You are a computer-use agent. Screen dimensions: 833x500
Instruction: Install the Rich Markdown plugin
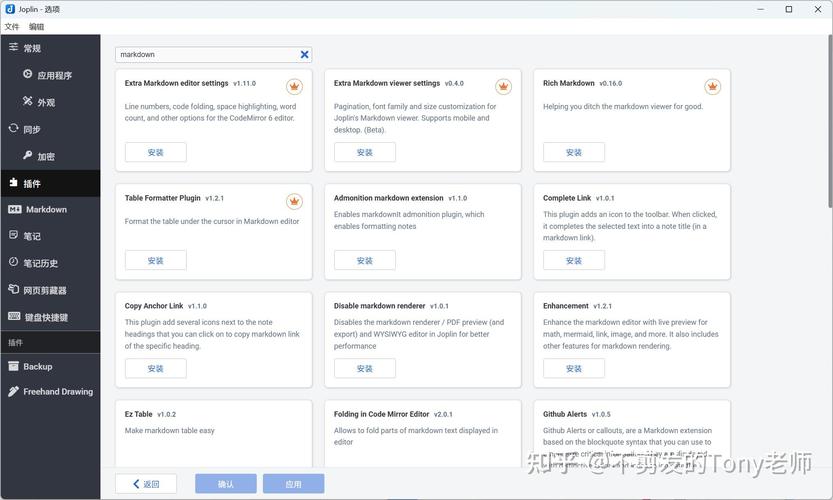tap(574, 152)
